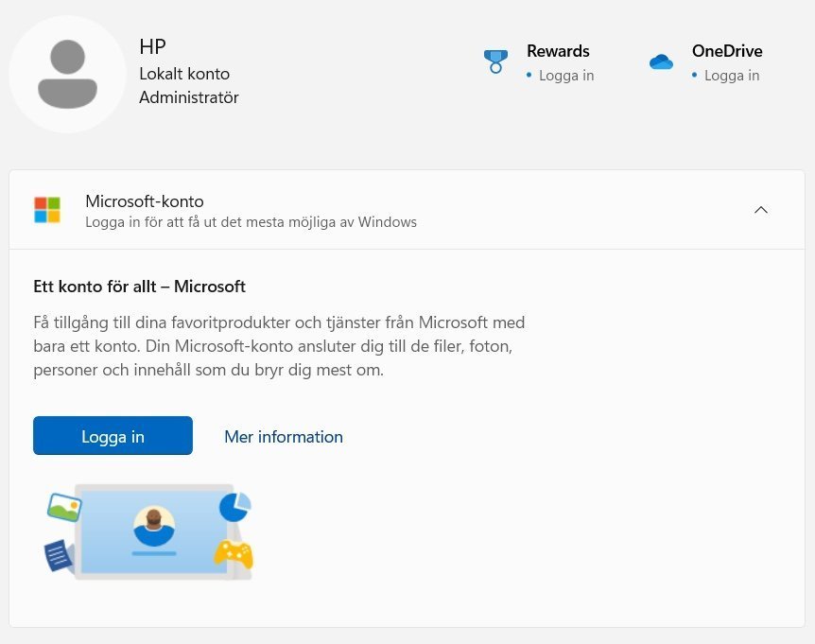Click Logga in under Rewards
Viewport: 815px width, 644px height.
pyautogui.click(x=566, y=76)
